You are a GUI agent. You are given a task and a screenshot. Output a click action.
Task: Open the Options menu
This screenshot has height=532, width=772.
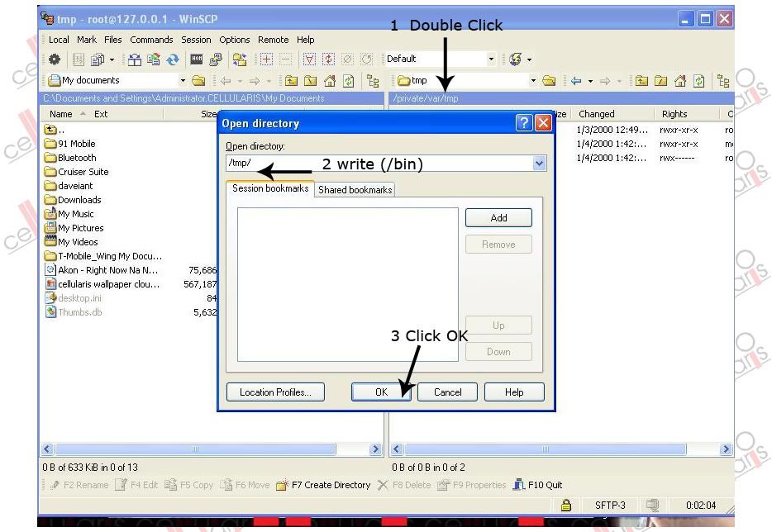pyautogui.click(x=235, y=40)
